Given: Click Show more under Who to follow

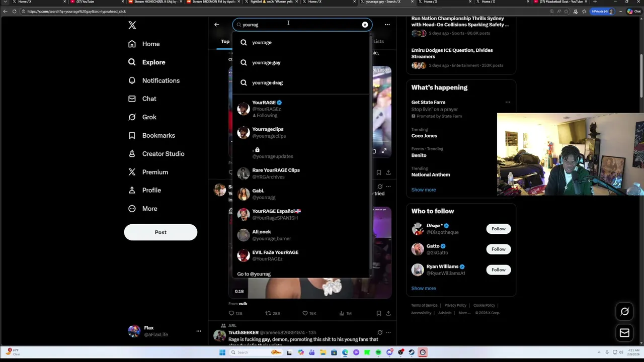Looking at the screenshot, I should (x=424, y=289).
